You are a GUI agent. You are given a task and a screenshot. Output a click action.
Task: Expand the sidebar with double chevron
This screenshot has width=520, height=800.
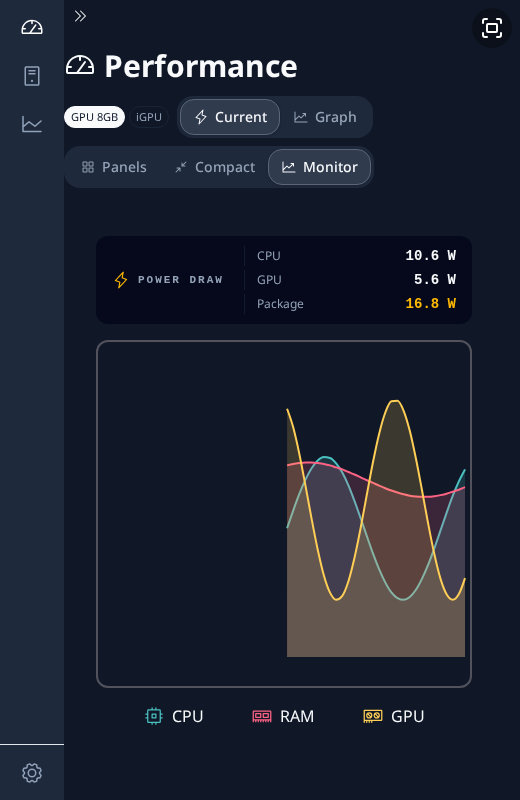(80, 16)
